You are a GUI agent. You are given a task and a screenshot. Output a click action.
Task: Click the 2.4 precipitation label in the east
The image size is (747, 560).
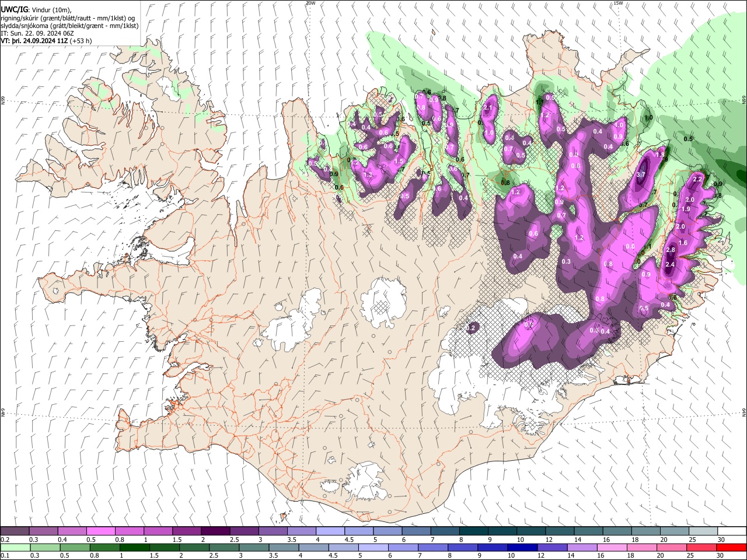click(670, 265)
